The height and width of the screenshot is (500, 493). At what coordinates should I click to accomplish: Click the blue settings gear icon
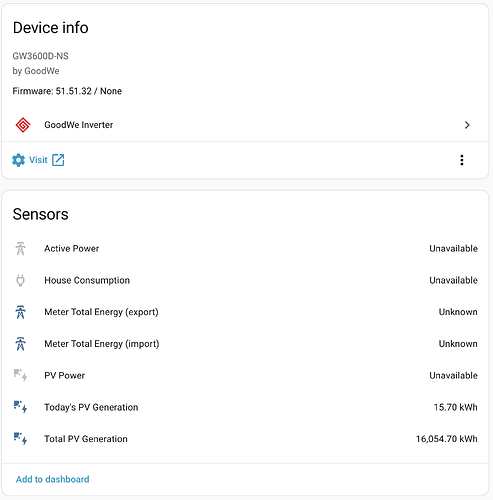(18, 160)
